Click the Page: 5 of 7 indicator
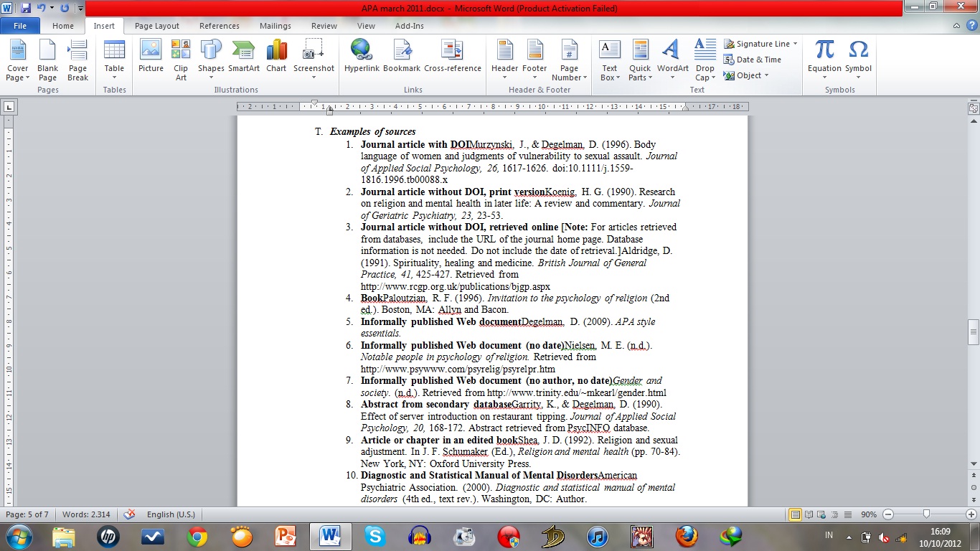980x551 pixels. coord(27,514)
